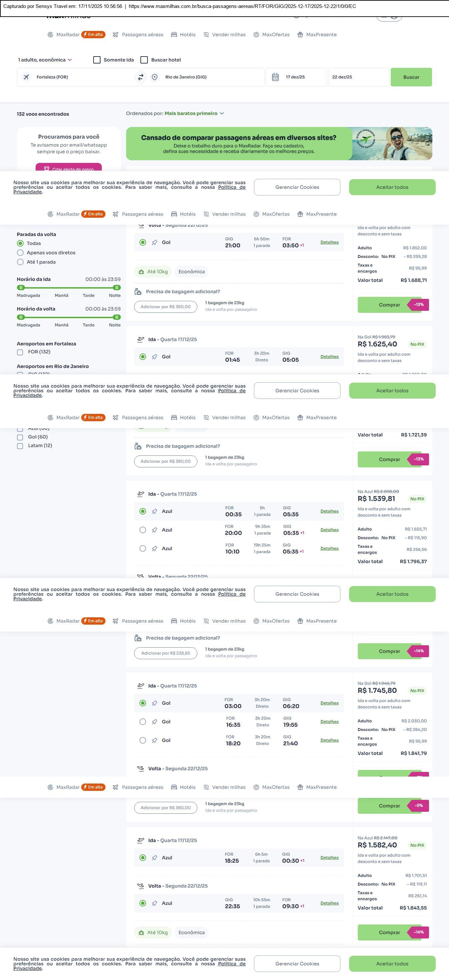Select the Apenas voos diretos return filter
The width and height of the screenshot is (449, 980).
coord(21,253)
